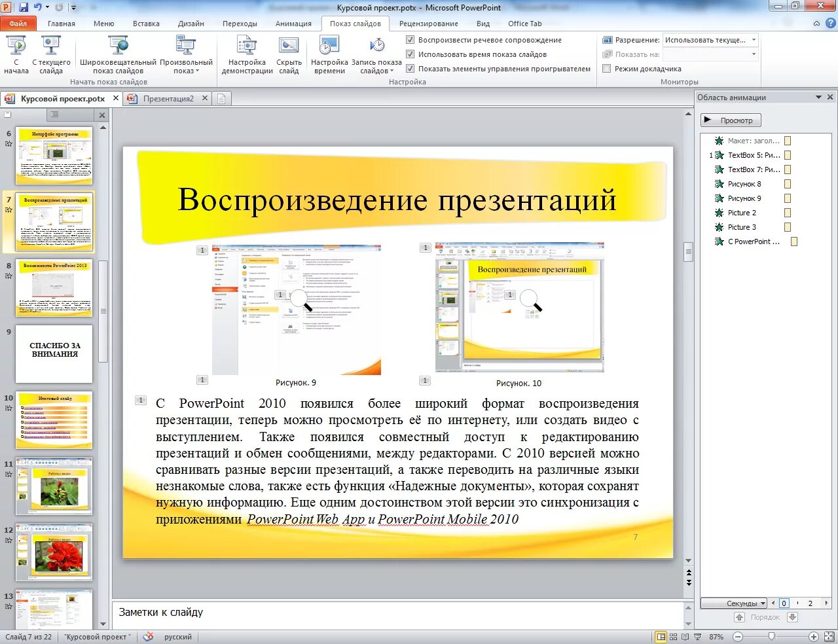Switch to Анимация ribbon tab

(293, 24)
